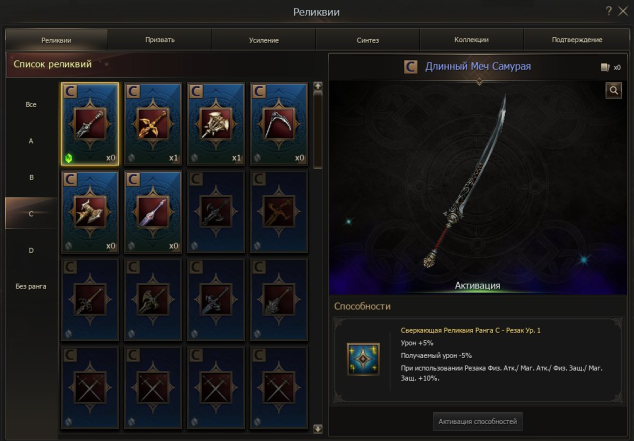Select the Без ранга category
The width and height of the screenshot is (634, 441).
(31, 287)
